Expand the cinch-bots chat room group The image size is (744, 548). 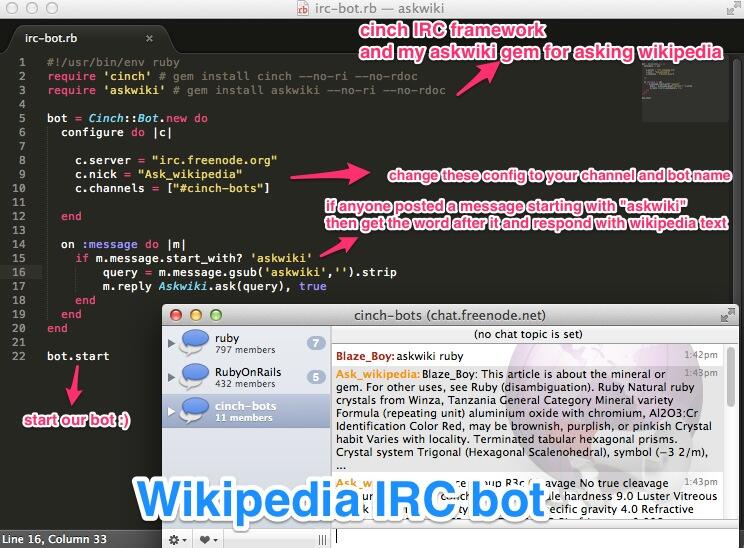tap(171, 411)
